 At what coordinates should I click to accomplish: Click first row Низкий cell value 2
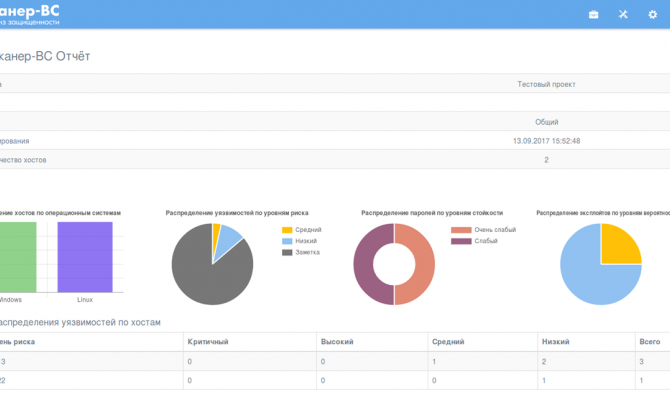[x=544, y=362]
